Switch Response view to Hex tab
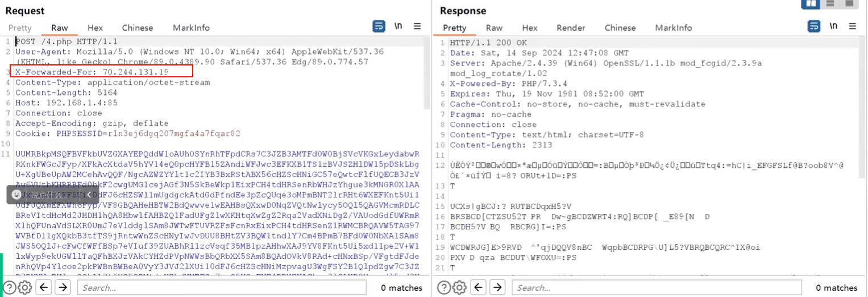Viewport: 868px width, 297px height. pyautogui.click(x=530, y=27)
